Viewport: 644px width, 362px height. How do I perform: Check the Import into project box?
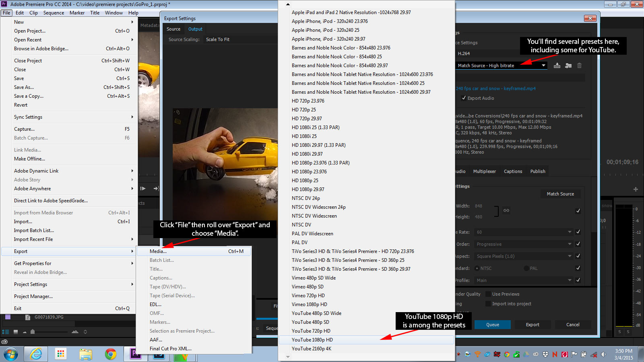(488, 304)
